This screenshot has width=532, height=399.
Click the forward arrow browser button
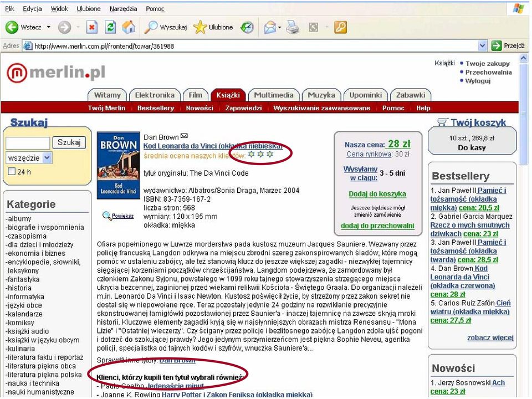coord(64,27)
